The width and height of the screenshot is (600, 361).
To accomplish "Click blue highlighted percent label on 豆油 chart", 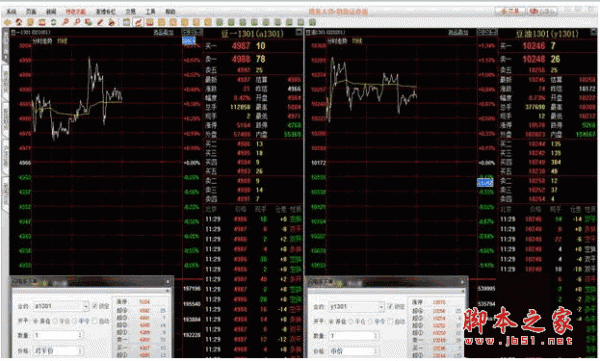I will pos(485,182).
